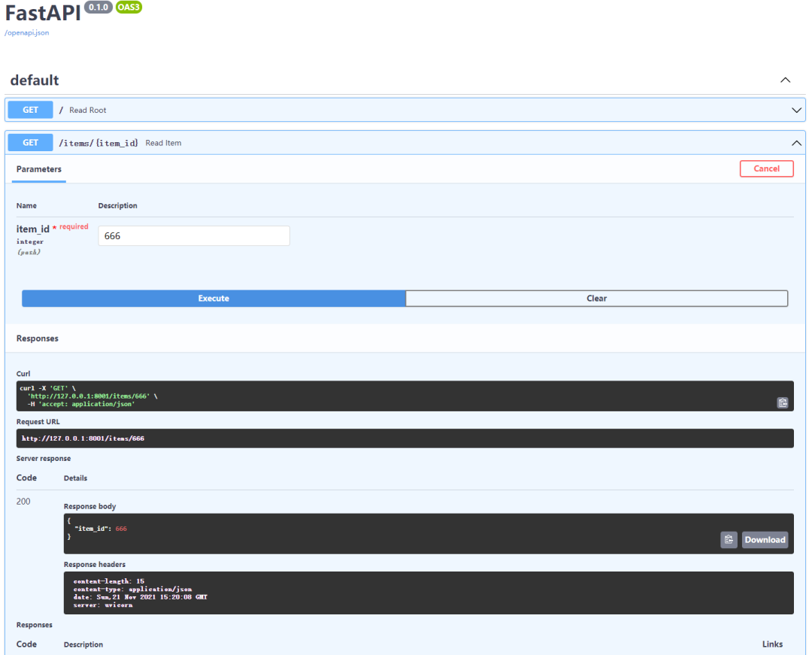Execute the request
This screenshot has height=655, width=812.
tap(214, 299)
